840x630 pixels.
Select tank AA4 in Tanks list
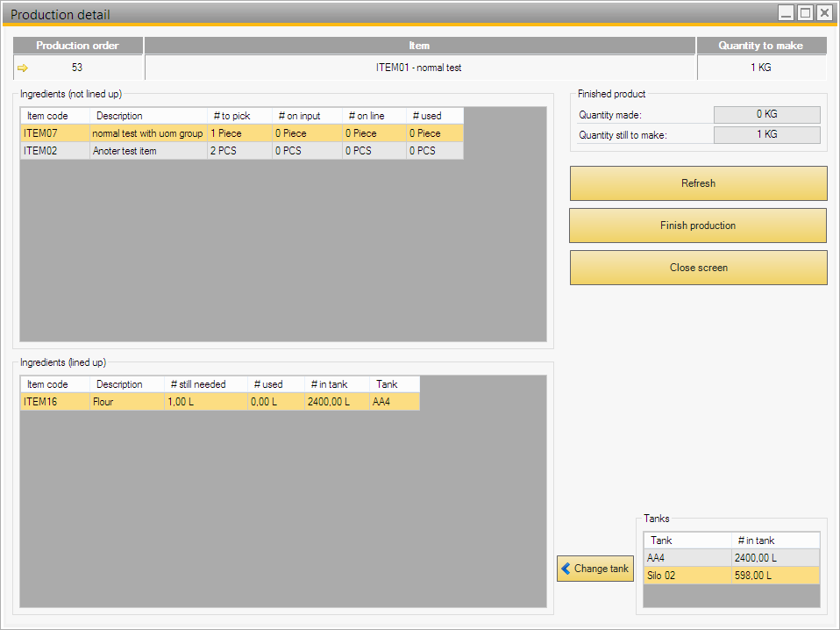coord(687,558)
